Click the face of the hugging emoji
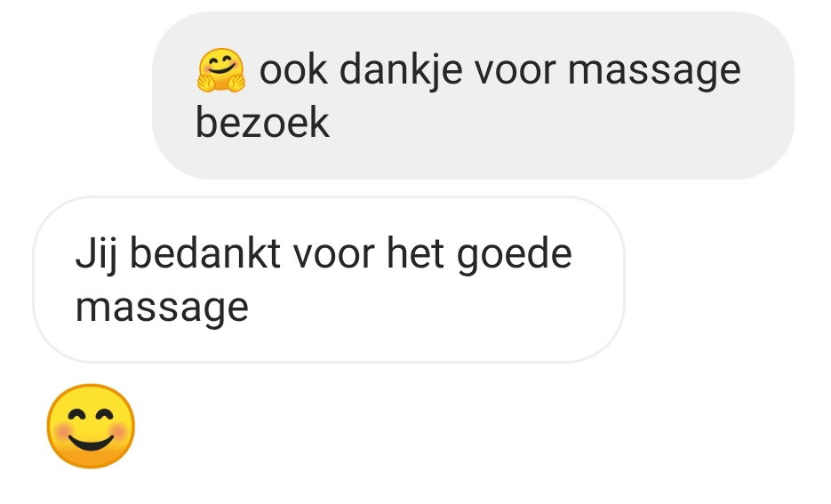The image size is (831, 504). [x=221, y=64]
